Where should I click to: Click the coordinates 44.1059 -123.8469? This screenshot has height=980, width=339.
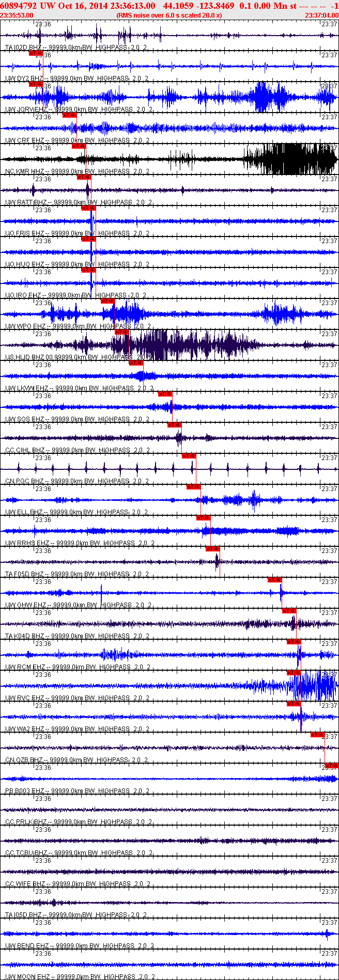pos(198,6)
